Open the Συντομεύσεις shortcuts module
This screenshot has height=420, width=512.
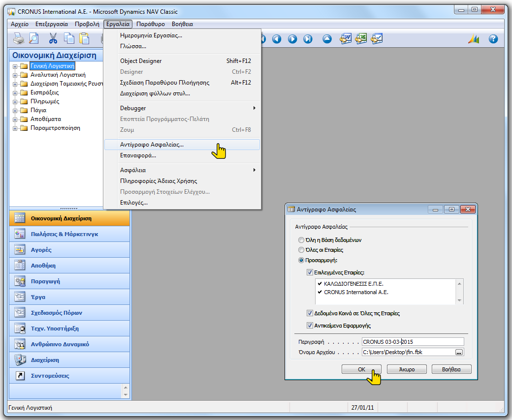pos(69,376)
